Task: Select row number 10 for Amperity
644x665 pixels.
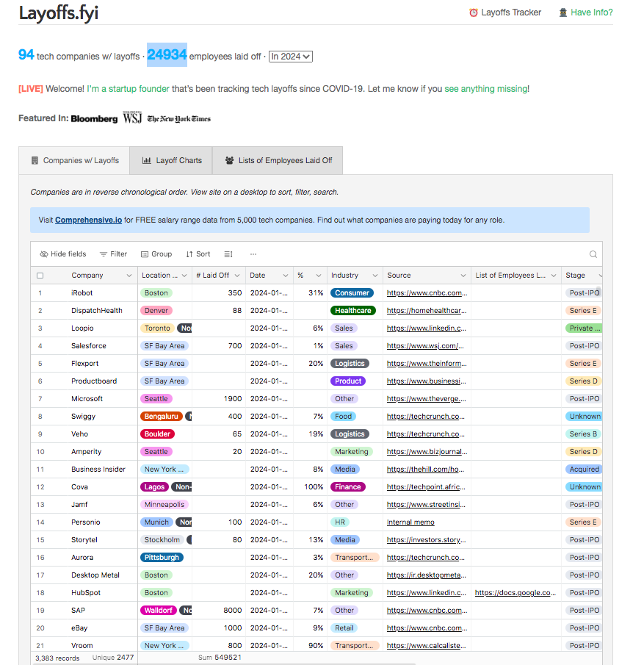Action: point(40,452)
